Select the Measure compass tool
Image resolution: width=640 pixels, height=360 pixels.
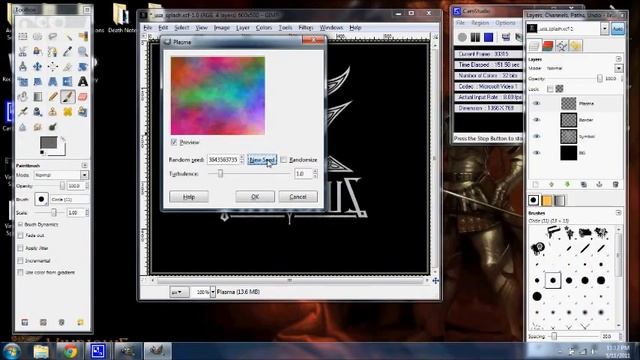point(22,67)
